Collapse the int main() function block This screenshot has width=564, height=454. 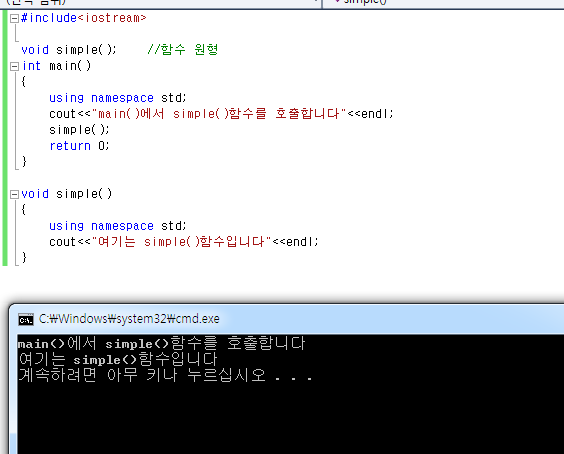(x=14, y=66)
